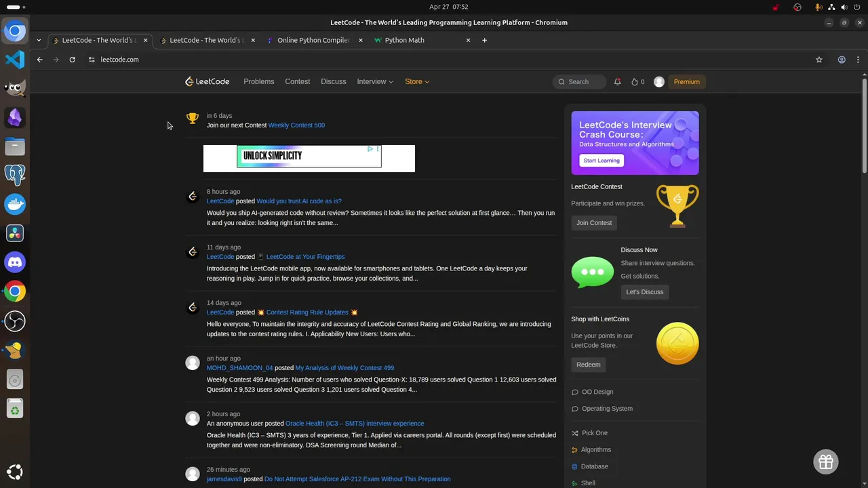Viewport: 868px width, 488px height.
Task: Open jamesdavis9 user profile link
Action: pos(224,479)
